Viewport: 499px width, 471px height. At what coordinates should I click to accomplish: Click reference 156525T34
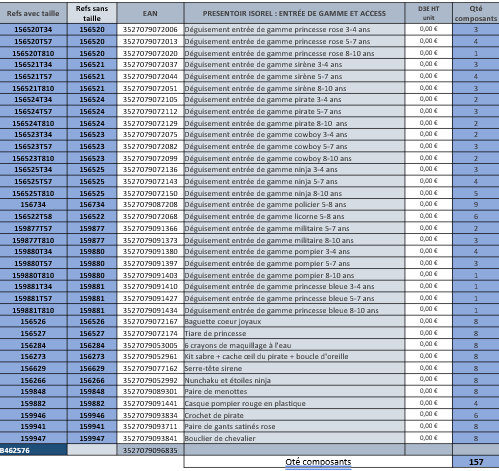click(33, 169)
